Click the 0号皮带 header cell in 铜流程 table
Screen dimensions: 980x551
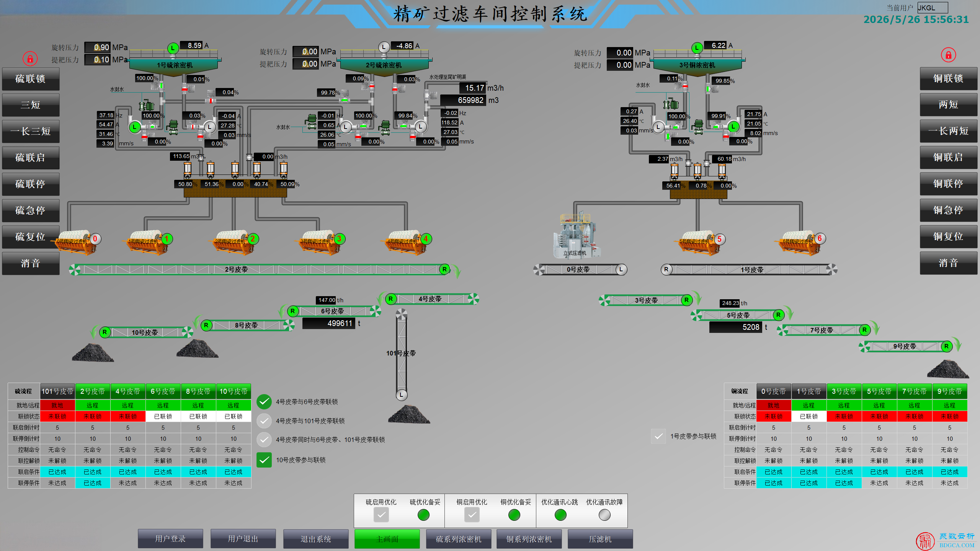pyautogui.click(x=773, y=391)
